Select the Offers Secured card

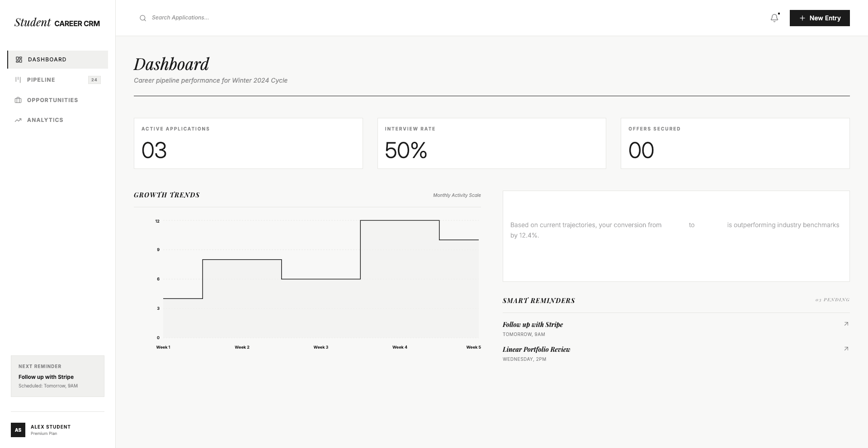[735, 144]
